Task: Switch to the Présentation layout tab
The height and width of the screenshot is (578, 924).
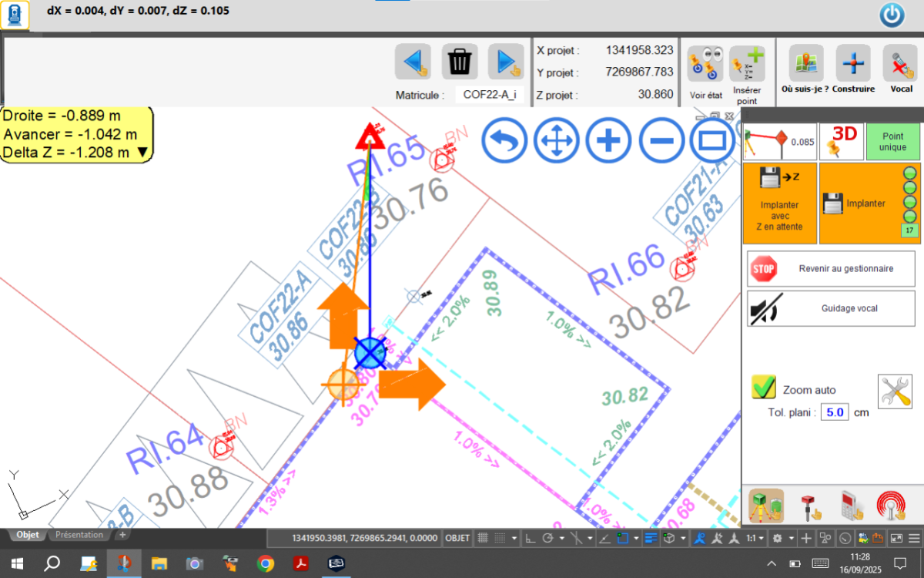Action: (x=79, y=535)
